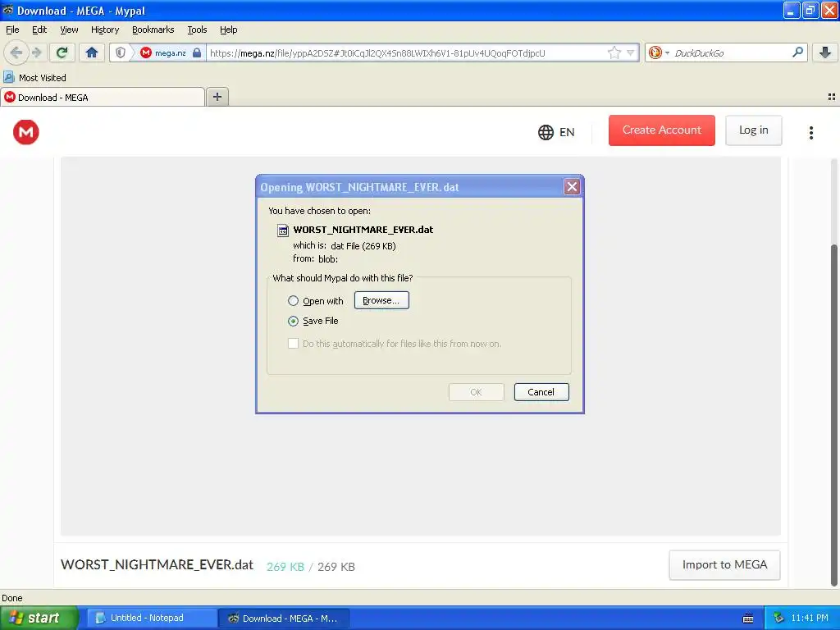840x630 pixels.
Task: Click the Forward arrow button
Action: (x=37, y=52)
